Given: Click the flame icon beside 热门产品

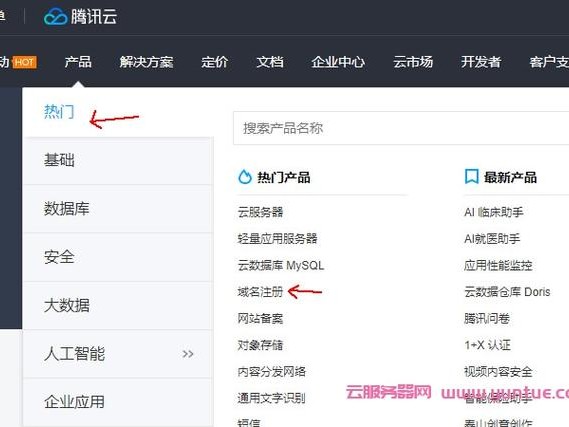Looking at the screenshot, I should (245, 177).
